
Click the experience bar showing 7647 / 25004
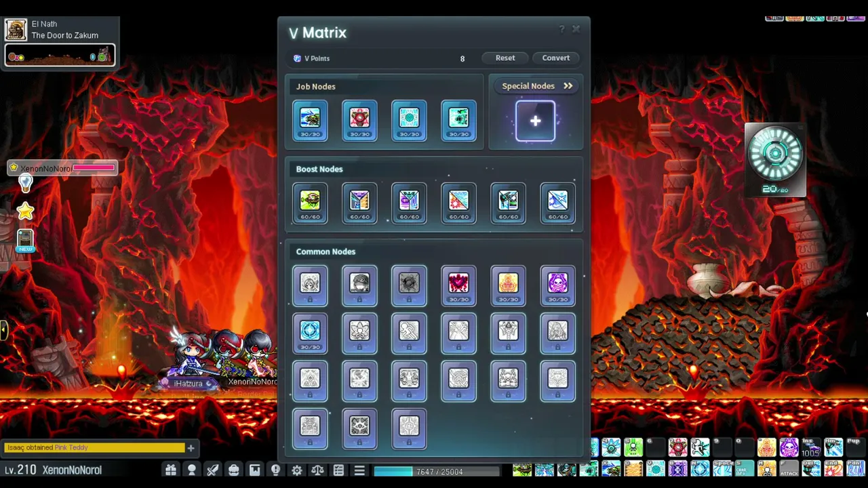pos(437,472)
